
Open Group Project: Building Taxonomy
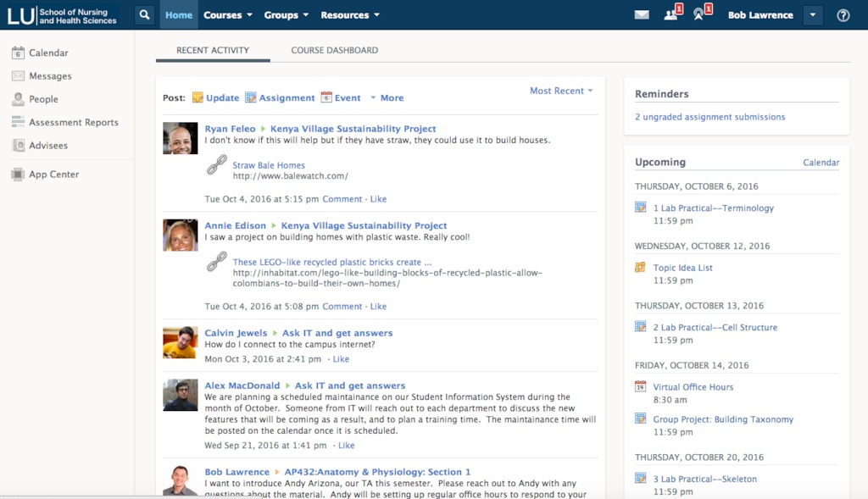tap(723, 419)
